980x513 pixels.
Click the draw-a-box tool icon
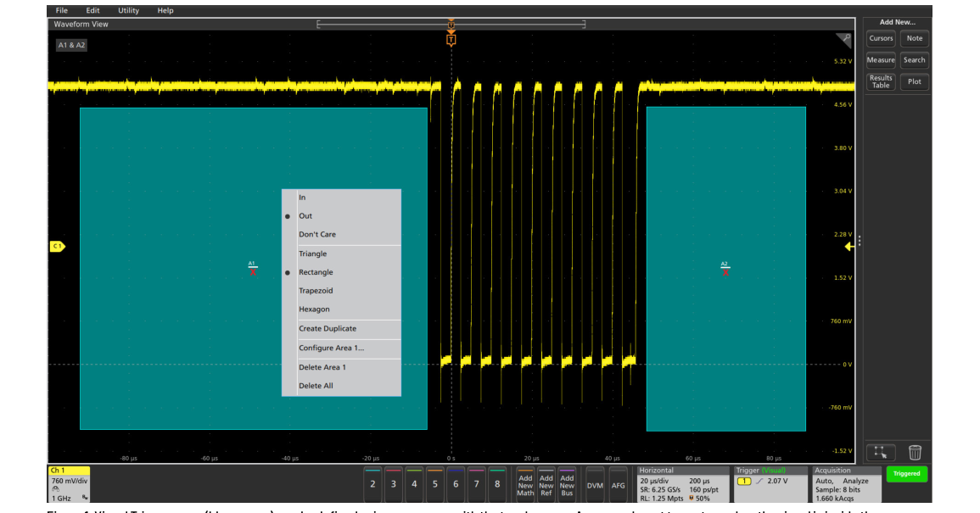coord(881,452)
